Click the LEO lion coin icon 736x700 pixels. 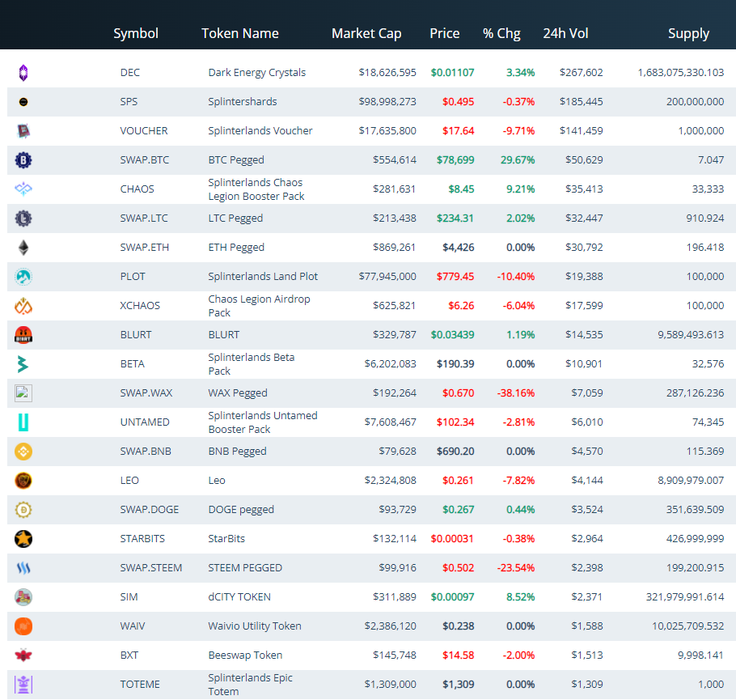coord(23,481)
